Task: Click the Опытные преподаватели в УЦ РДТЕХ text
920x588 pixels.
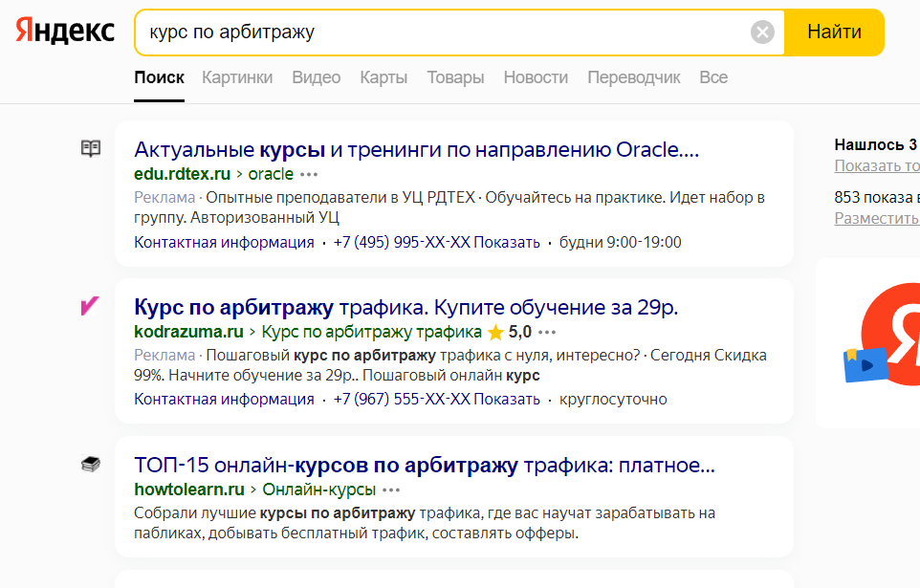Action: click(340, 198)
